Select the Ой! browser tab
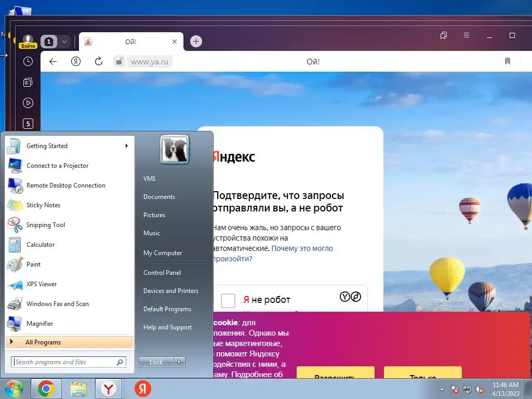The image size is (532, 399). pos(130,42)
